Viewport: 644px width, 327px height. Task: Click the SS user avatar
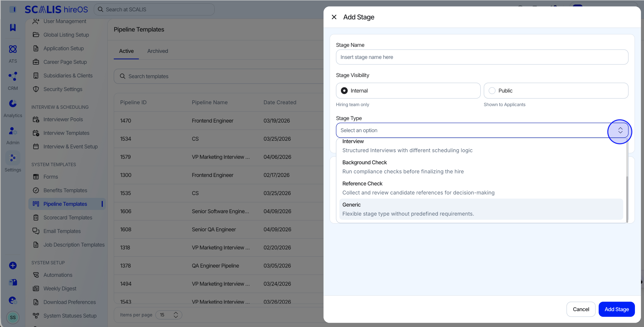tap(13, 317)
